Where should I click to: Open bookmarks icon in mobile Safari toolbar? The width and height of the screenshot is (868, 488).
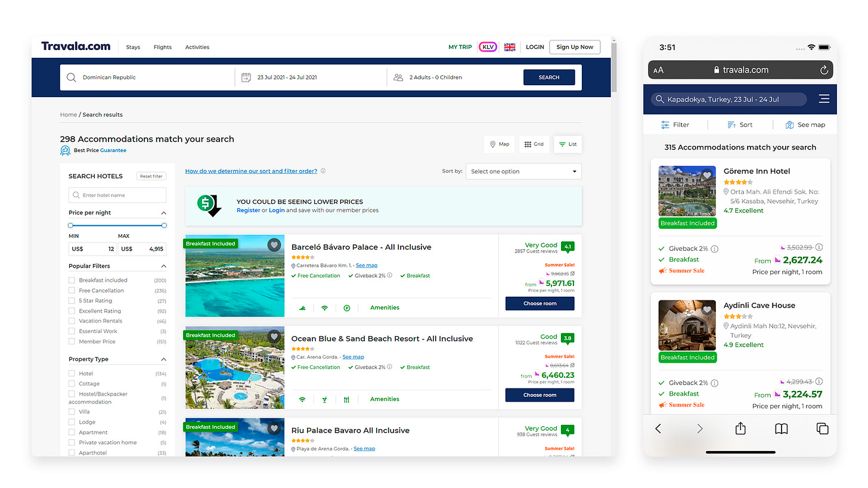coord(782,428)
